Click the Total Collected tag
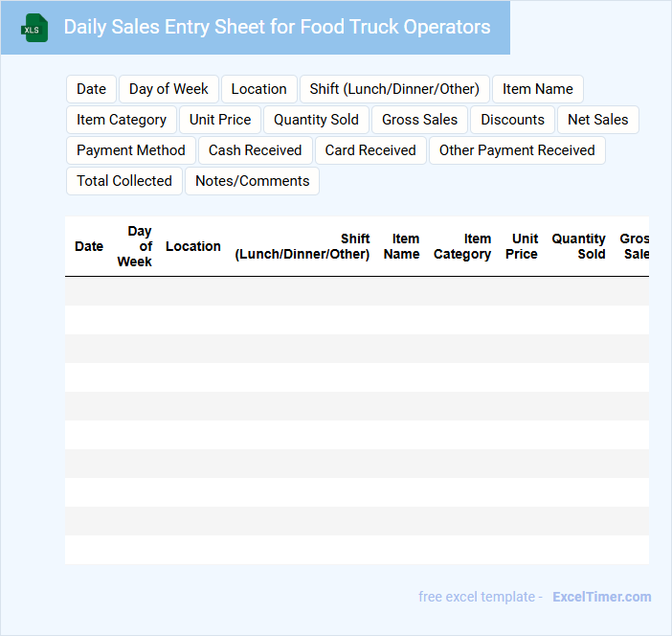 tap(124, 181)
